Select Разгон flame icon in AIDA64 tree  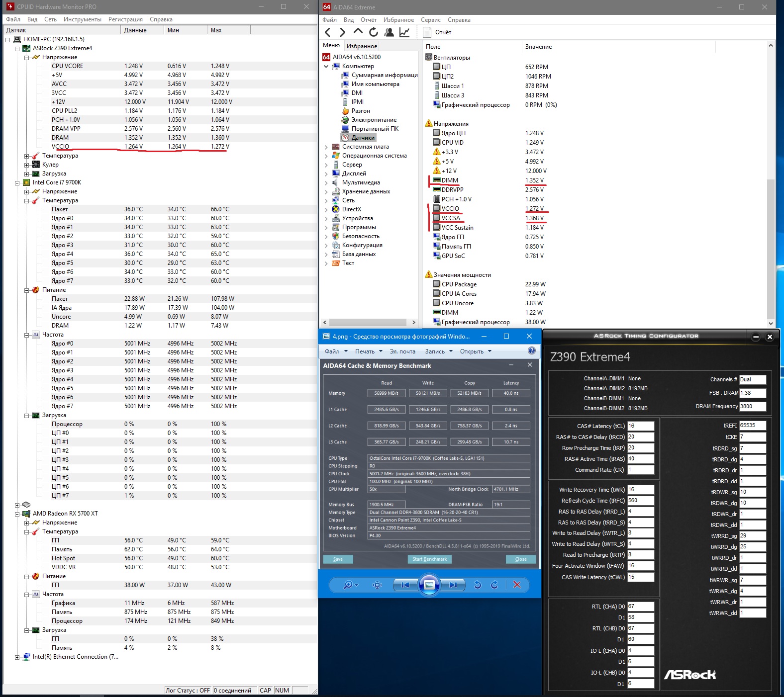point(345,111)
